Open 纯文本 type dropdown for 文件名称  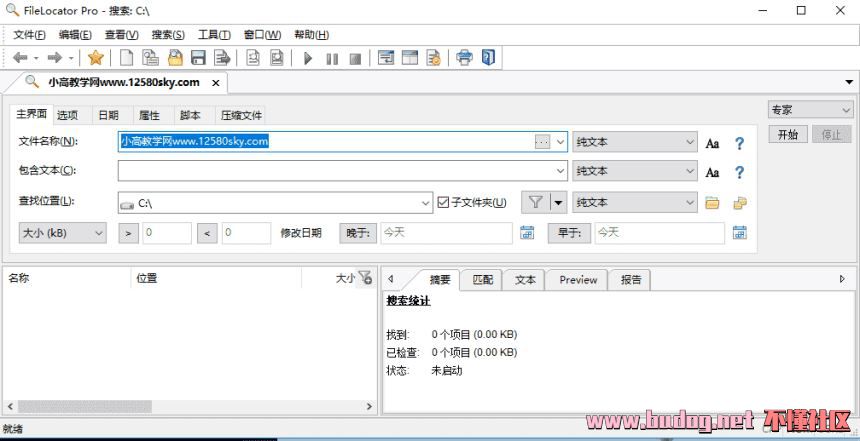pos(635,142)
